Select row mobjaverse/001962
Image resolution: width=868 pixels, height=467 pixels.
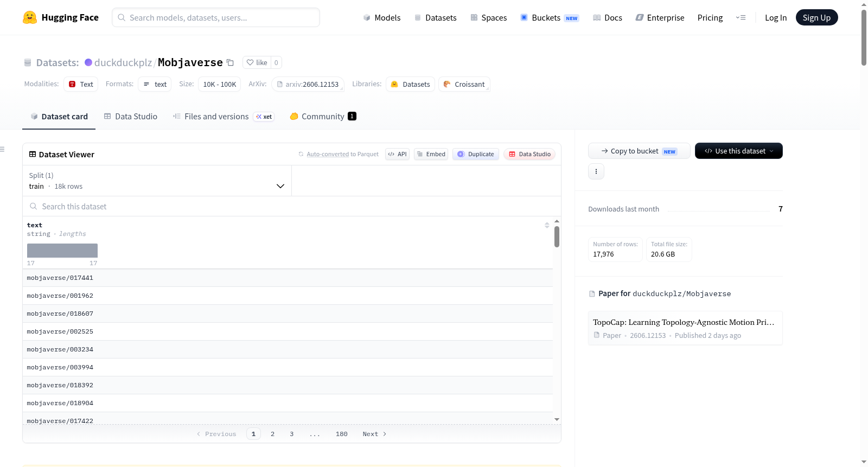pyautogui.click(x=288, y=296)
